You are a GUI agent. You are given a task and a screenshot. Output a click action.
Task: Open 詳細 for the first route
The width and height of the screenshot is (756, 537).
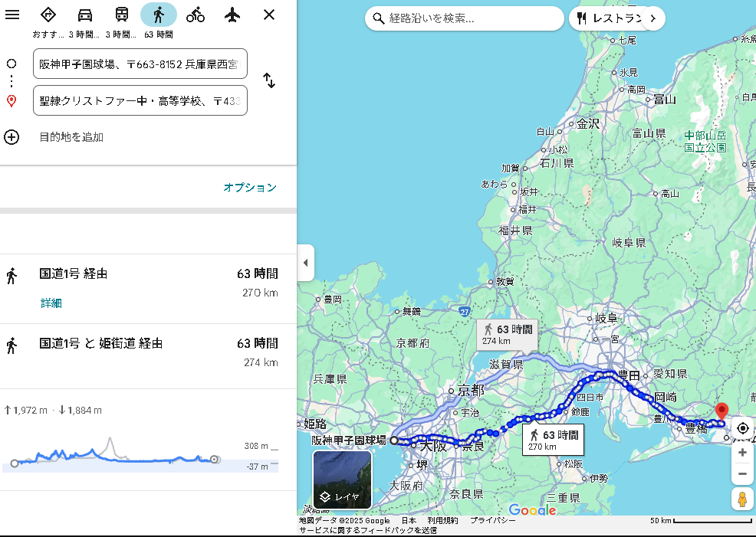click(51, 303)
